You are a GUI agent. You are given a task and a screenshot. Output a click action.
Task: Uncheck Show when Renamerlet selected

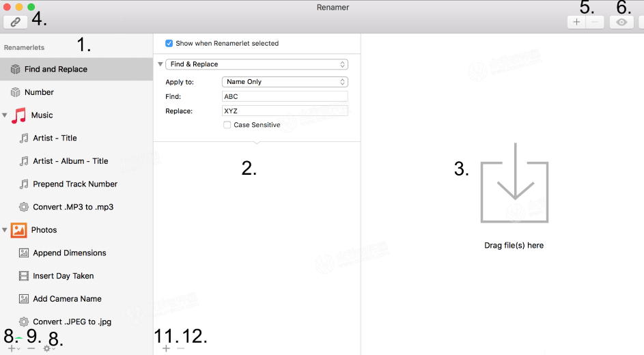point(169,43)
